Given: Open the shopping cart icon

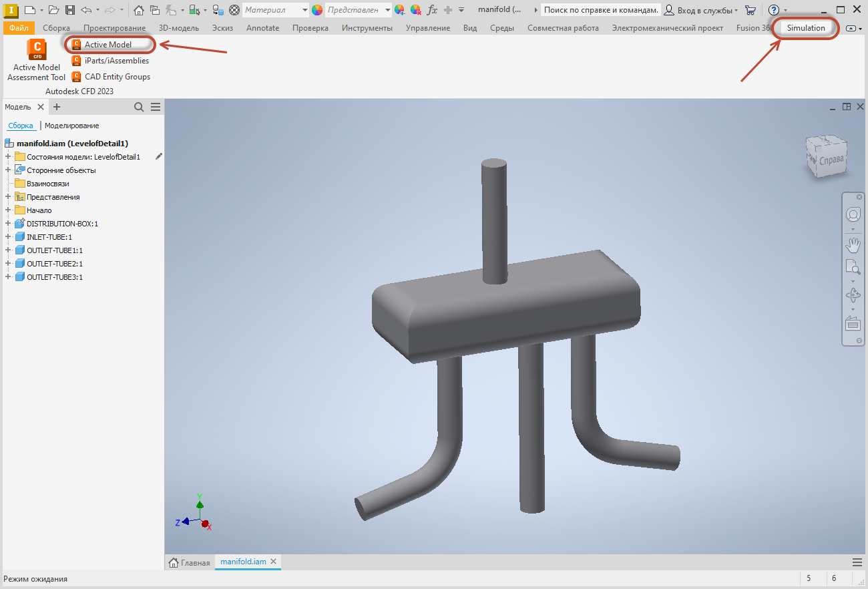Looking at the screenshot, I should point(750,10).
